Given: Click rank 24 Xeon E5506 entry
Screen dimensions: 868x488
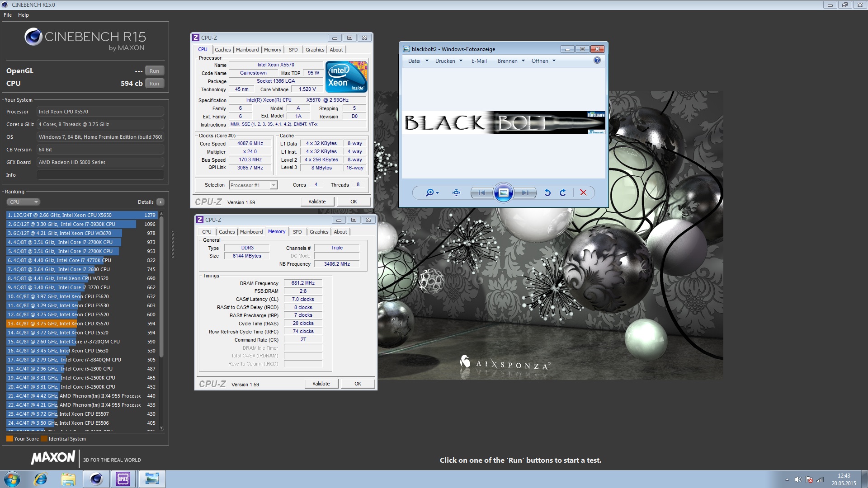Looking at the screenshot, I should [81, 423].
